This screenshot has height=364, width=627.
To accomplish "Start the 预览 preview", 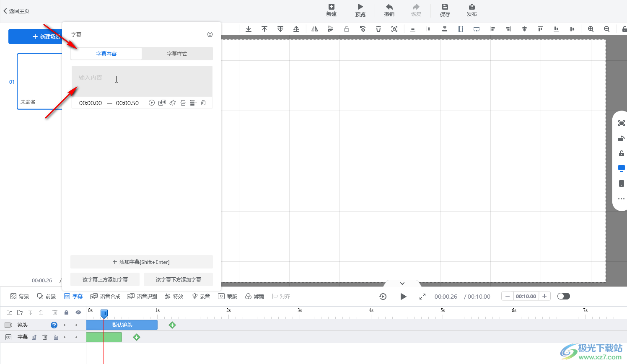I will (x=360, y=10).
